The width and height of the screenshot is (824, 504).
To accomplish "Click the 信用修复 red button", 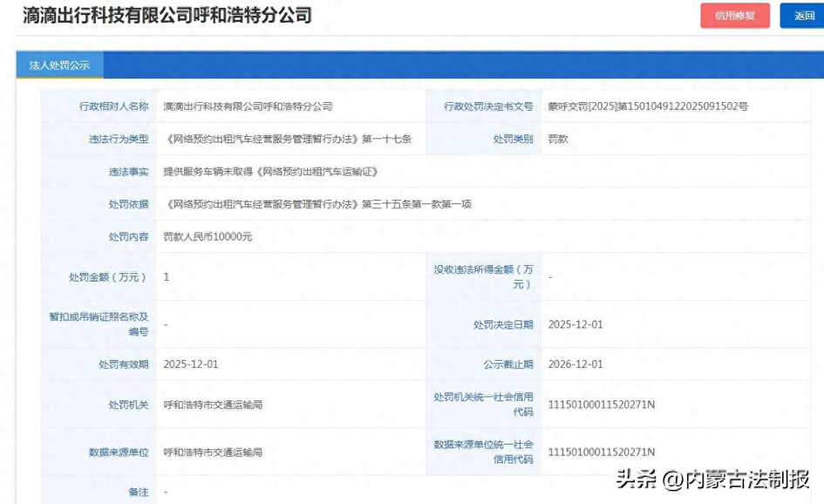I will pos(734,16).
